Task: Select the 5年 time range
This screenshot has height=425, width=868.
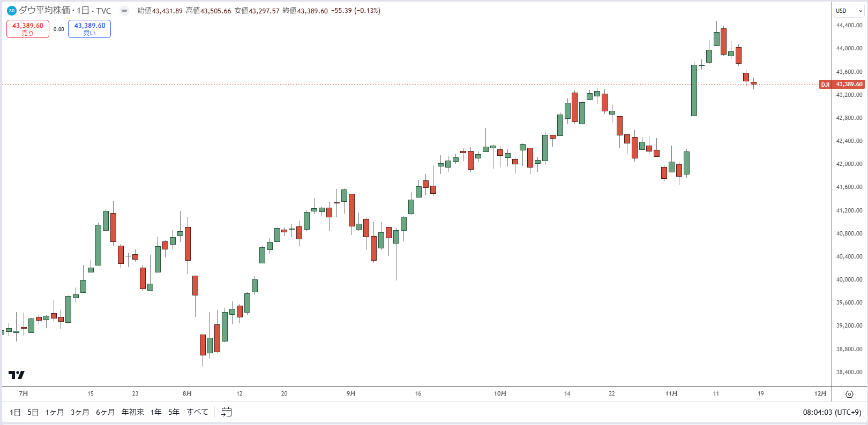Action: pos(174,412)
